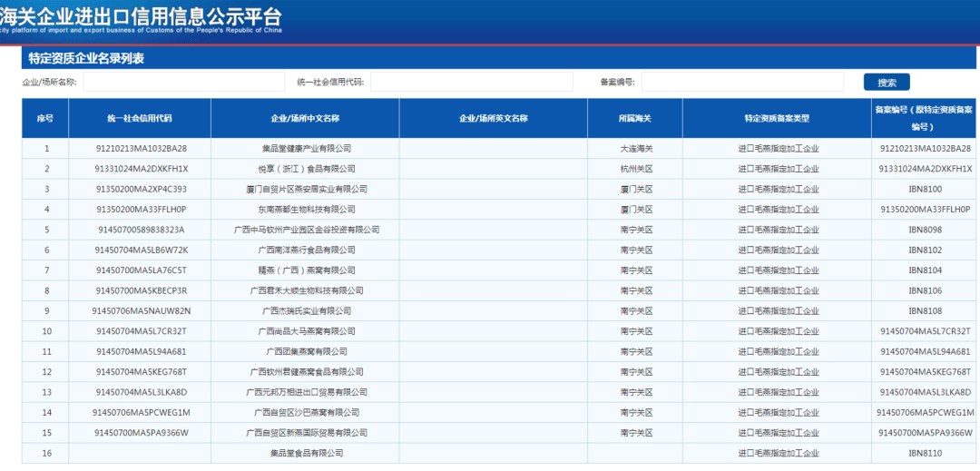
Task: Click the 东南燕都生物科技有限公司 company name
Action: tap(306, 209)
